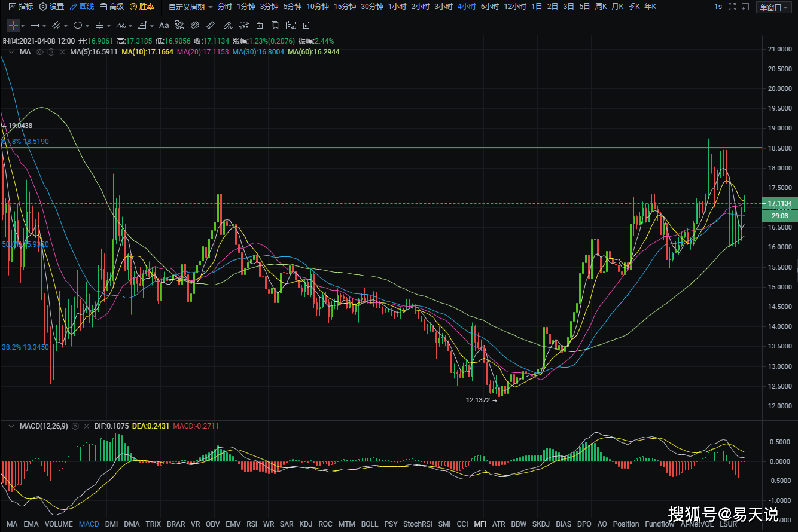Collapse the MA indicator legend chevron
This screenshot has height=532, width=798.
11,52
